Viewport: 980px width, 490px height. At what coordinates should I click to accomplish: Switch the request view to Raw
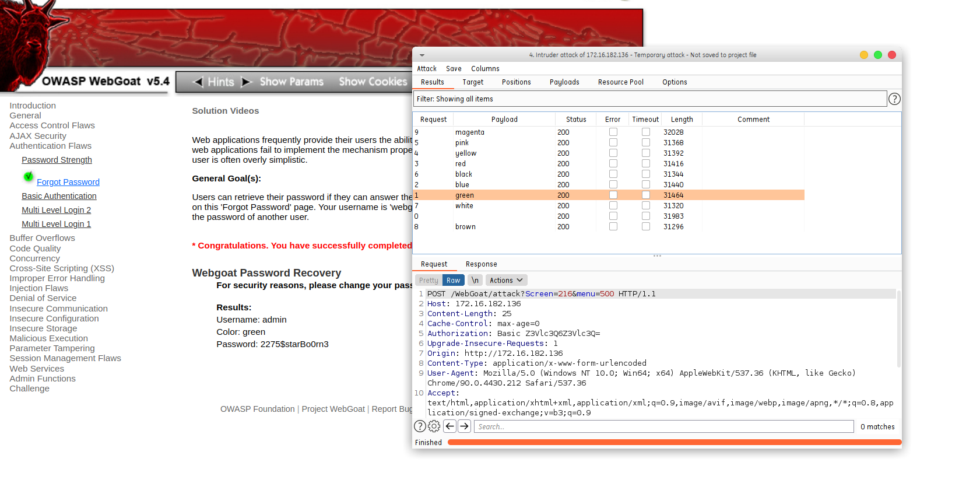coord(454,281)
